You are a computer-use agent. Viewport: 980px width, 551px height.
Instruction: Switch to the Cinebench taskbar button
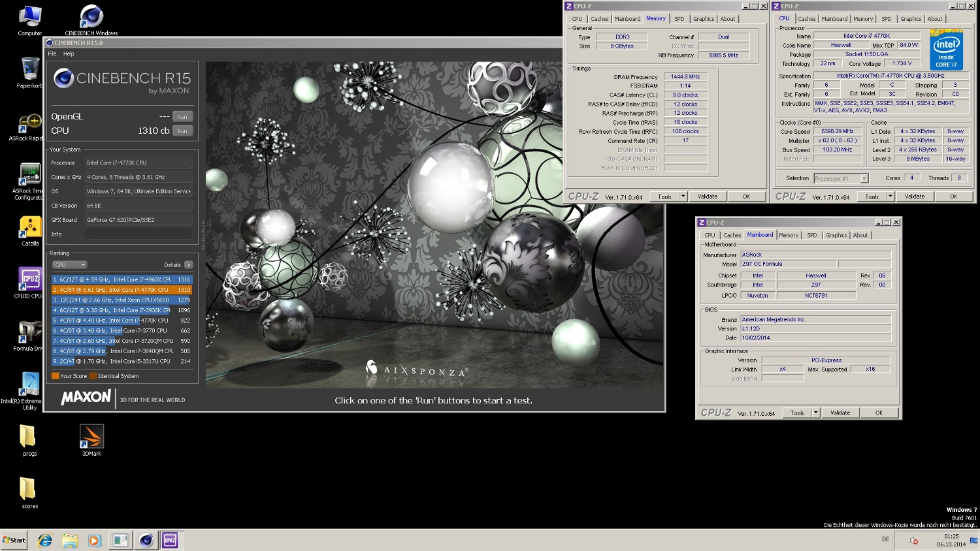coord(146,540)
